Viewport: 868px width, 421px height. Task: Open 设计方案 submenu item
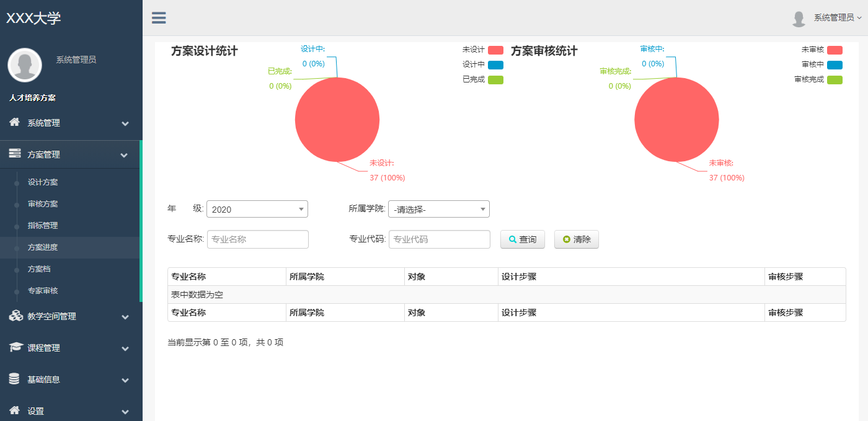pos(43,182)
